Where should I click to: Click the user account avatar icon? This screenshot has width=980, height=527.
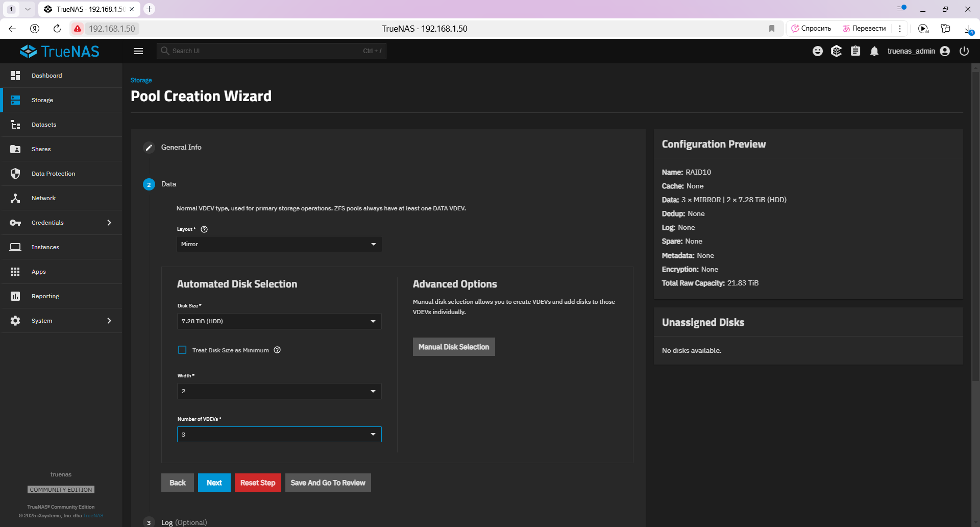click(x=945, y=51)
